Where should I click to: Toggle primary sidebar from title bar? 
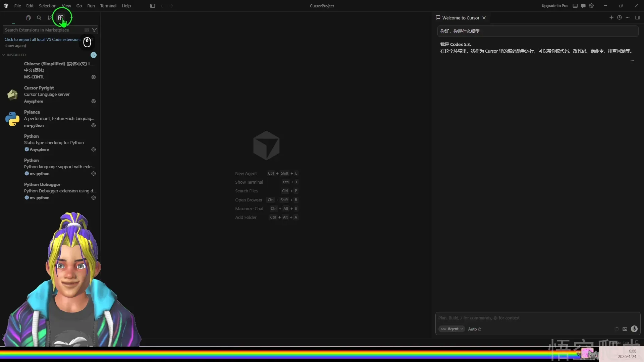153,6
